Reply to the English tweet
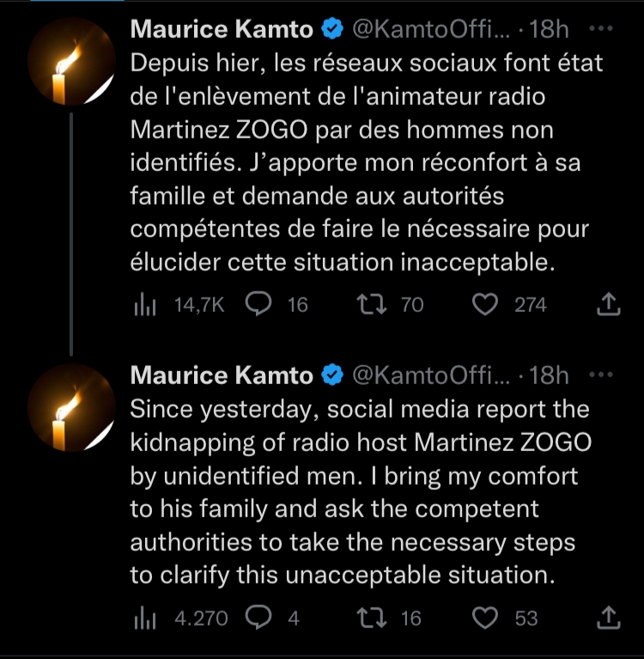The image size is (644, 659). (258, 618)
